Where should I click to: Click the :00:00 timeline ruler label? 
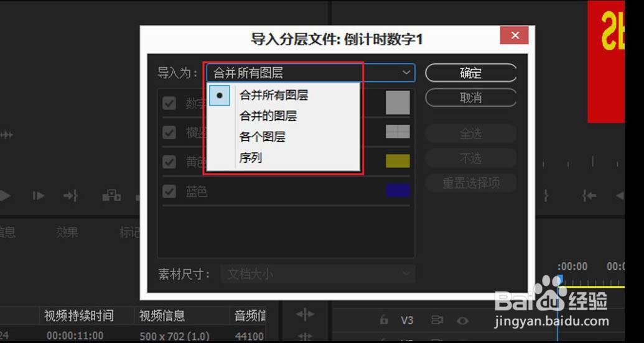pos(572,267)
